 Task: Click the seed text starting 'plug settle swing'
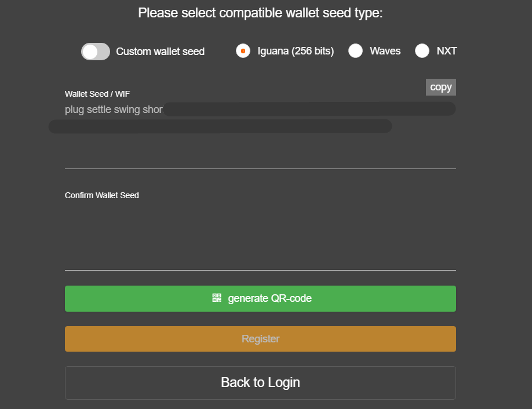113,109
